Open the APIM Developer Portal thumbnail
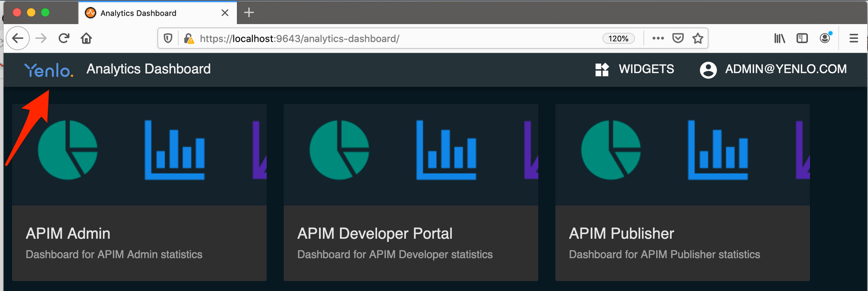868x291 pixels. tap(411, 155)
